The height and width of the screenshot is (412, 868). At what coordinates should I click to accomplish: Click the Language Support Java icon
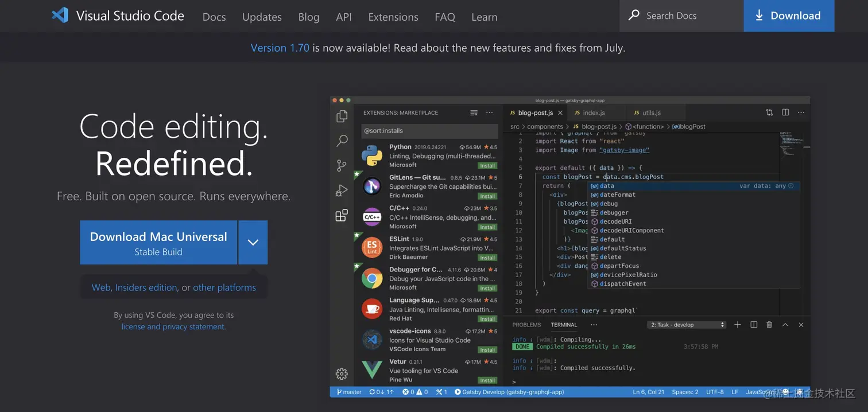pos(372,309)
